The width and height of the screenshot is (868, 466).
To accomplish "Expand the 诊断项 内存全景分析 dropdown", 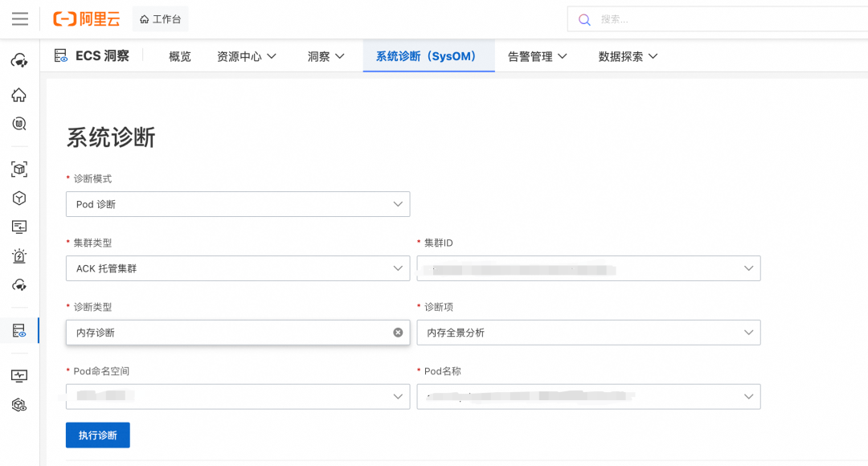I will 588,333.
